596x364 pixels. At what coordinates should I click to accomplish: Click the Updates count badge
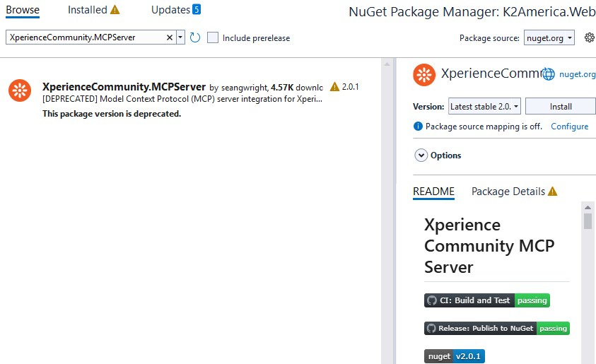(x=196, y=9)
